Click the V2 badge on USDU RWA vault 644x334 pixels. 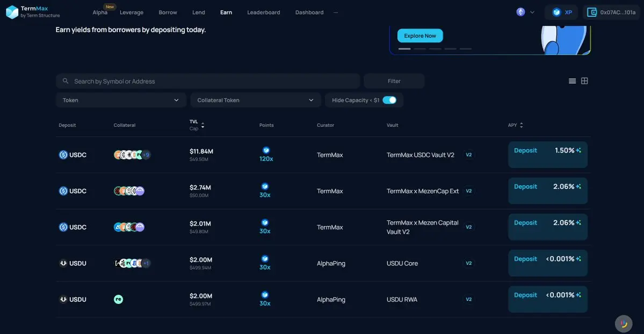(468, 300)
